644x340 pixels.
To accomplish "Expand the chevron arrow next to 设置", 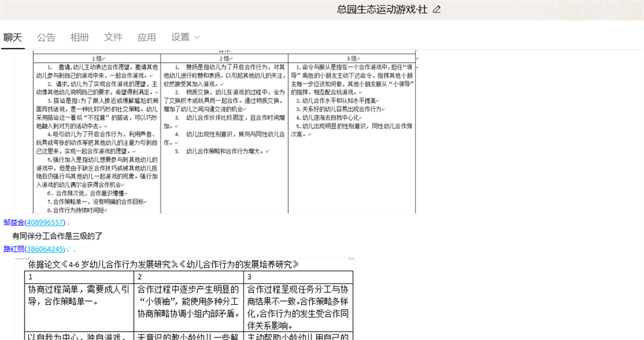I will (197, 38).
